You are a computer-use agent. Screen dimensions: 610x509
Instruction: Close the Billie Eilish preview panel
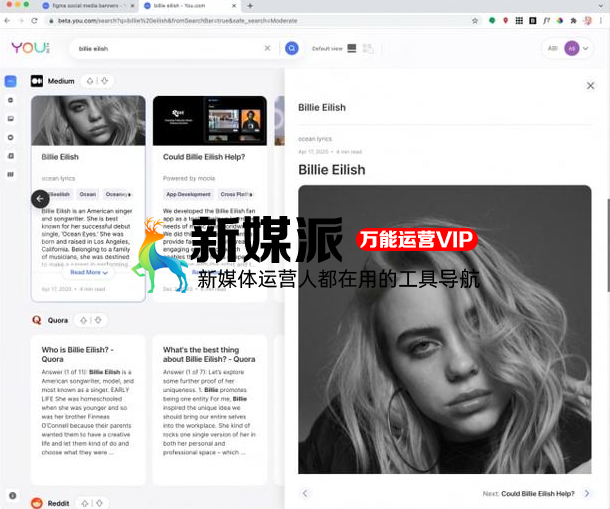[x=590, y=86]
